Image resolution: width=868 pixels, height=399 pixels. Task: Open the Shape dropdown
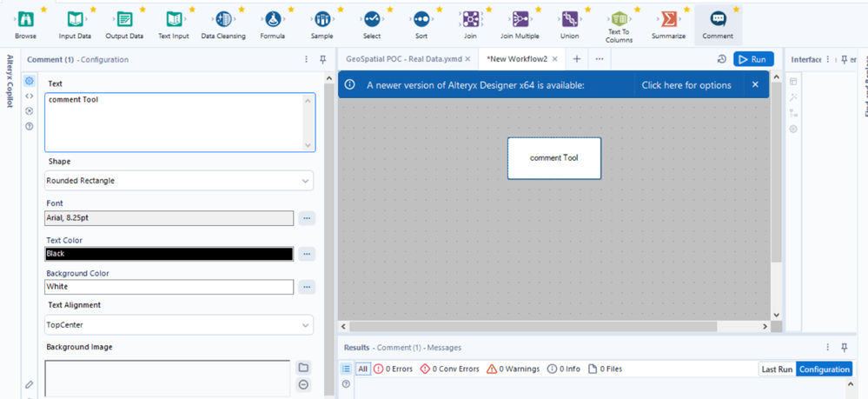pos(179,181)
